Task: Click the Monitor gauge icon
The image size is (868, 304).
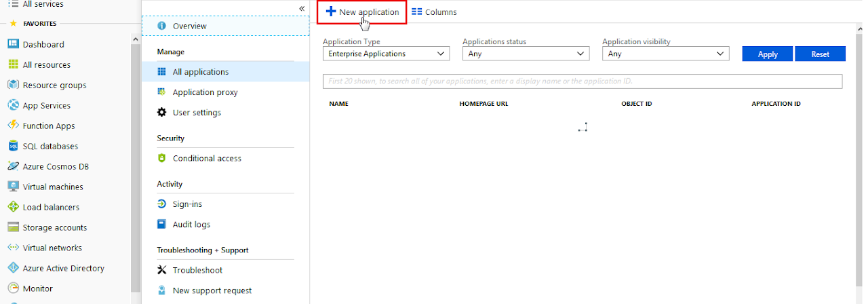Action: pos(12,288)
